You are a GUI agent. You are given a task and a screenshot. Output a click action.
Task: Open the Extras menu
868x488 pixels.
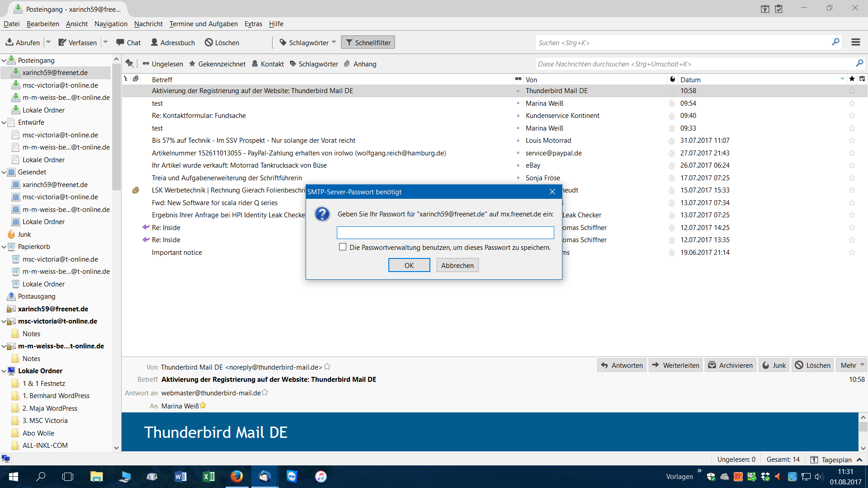click(x=253, y=24)
